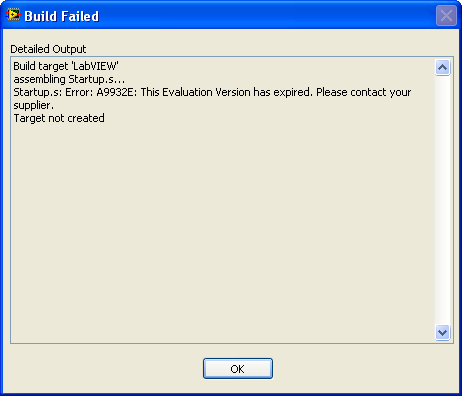Click the Detailed Output label
Screen dimensions: 462x396
click(48, 49)
